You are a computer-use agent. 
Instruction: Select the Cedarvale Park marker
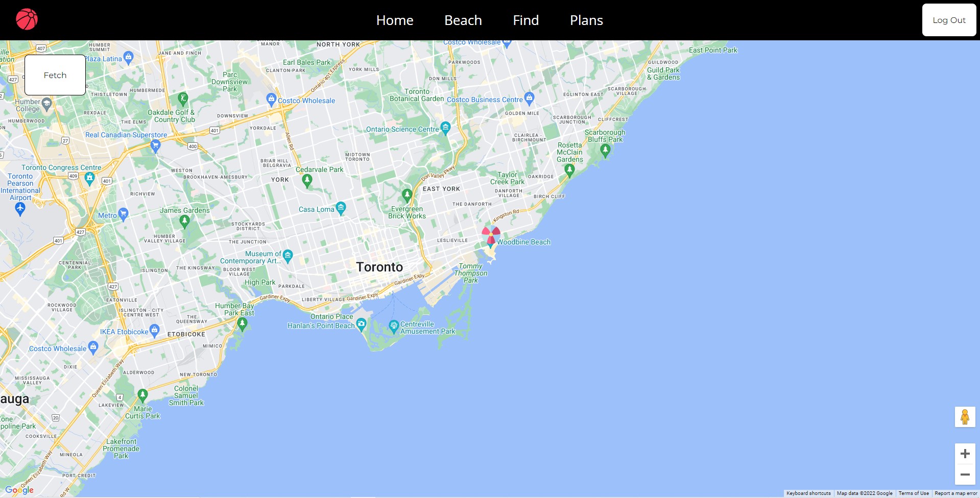click(307, 180)
